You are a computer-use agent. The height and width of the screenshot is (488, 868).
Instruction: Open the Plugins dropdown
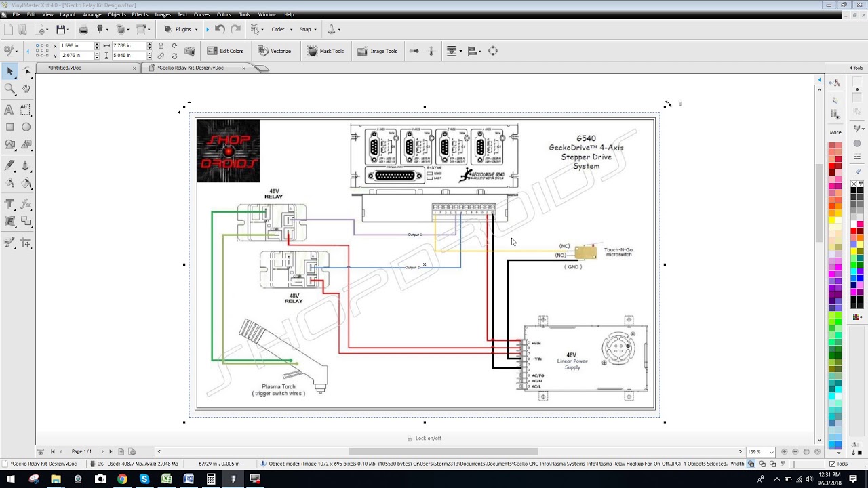point(180,29)
